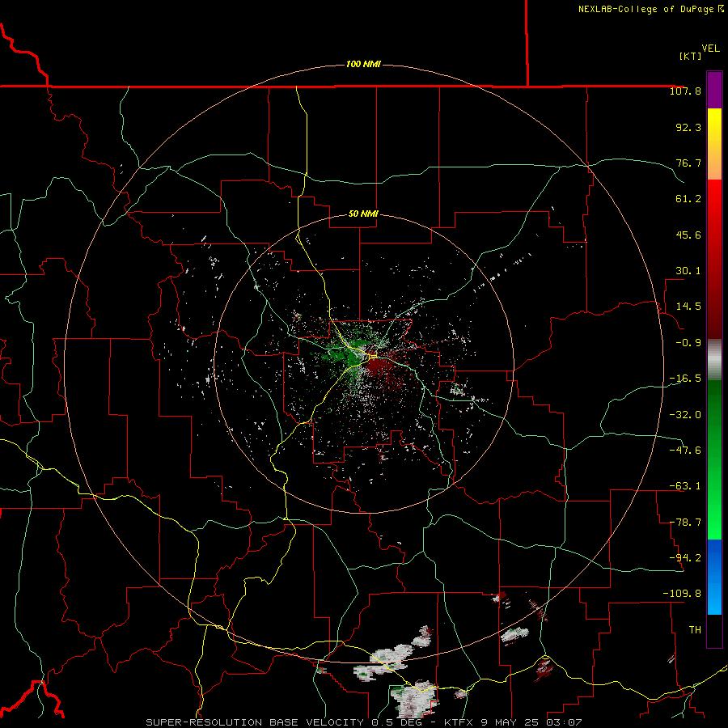
Task: Click the -78.7 legend value
Action: point(685,523)
